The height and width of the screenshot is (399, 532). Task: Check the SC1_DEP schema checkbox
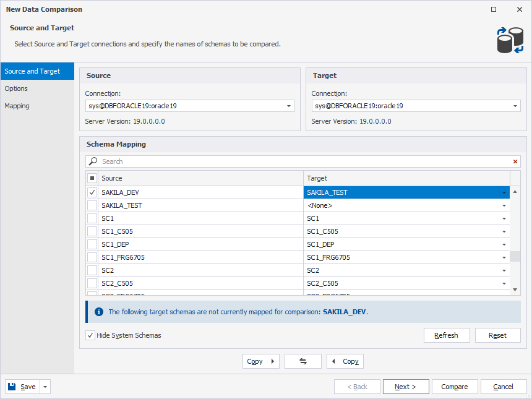tap(92, 244)
